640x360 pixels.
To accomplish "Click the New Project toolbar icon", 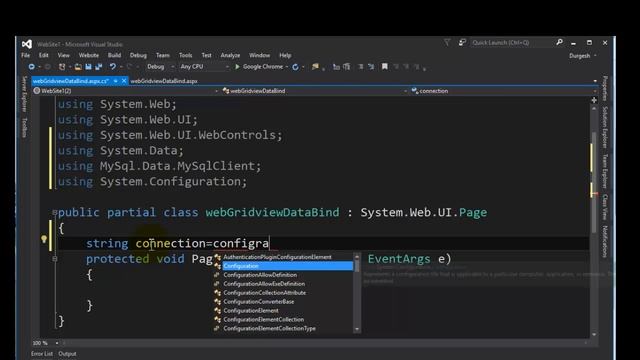I will point(62,67).
